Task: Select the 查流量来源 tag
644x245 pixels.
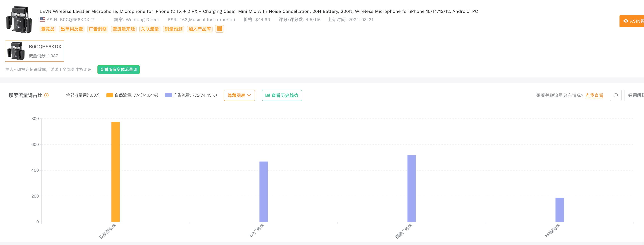Action: tap(124, 29)
